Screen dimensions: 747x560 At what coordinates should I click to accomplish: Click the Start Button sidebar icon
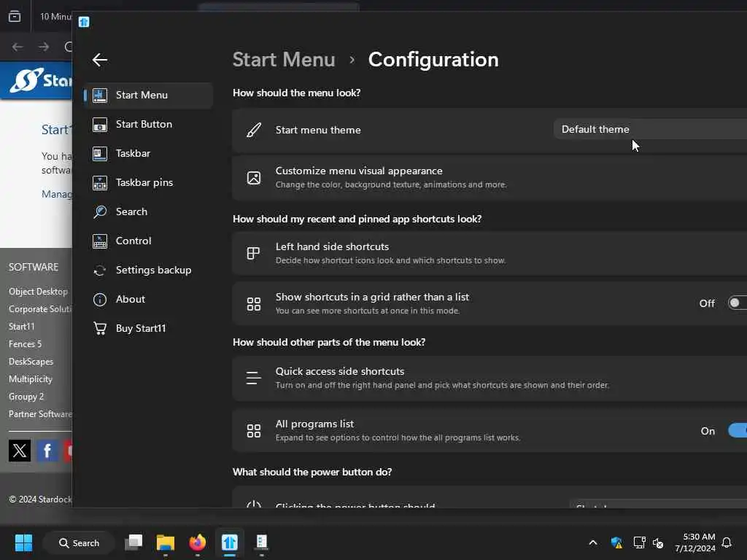tap(99, 124)
